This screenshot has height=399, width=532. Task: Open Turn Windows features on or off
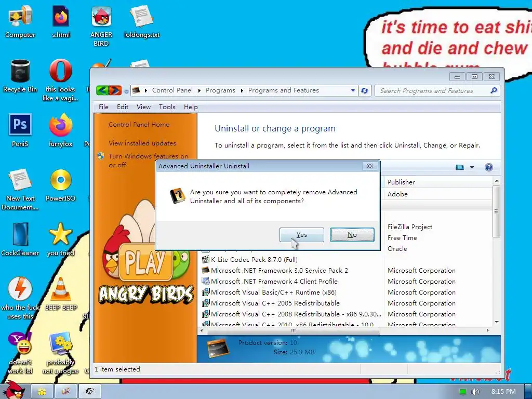[x=148, y=161]
